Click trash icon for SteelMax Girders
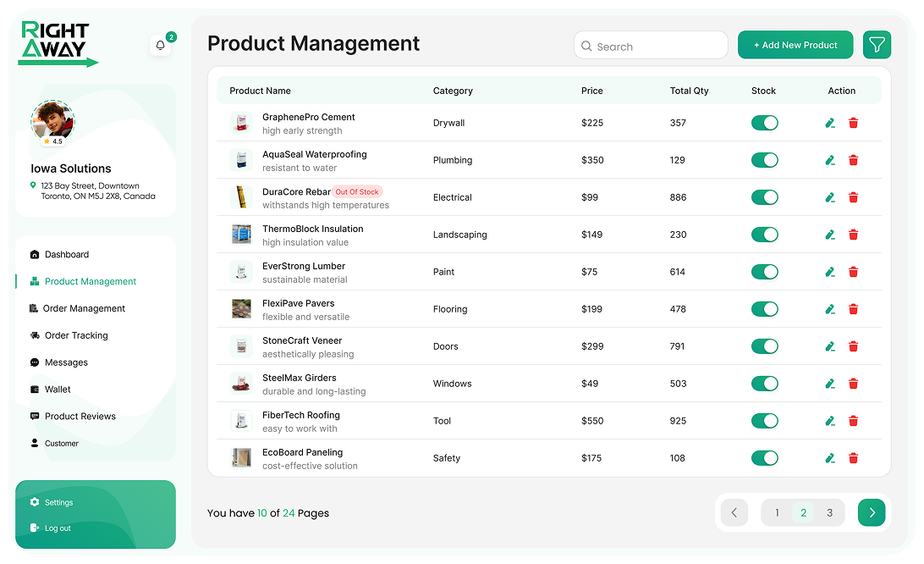This screenshot has width=924, height=564. coord(853,384)
